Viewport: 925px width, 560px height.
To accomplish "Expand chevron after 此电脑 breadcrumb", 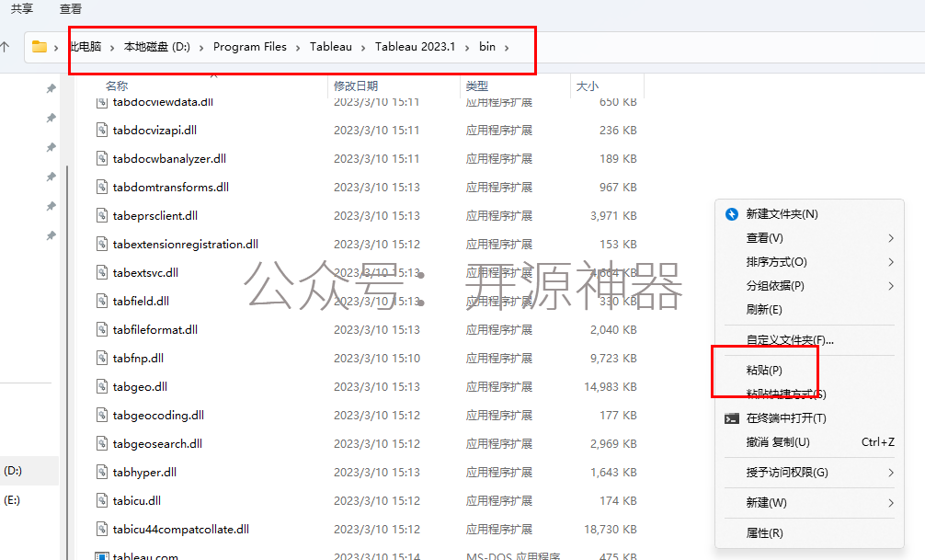I will (x=112, y=47).
